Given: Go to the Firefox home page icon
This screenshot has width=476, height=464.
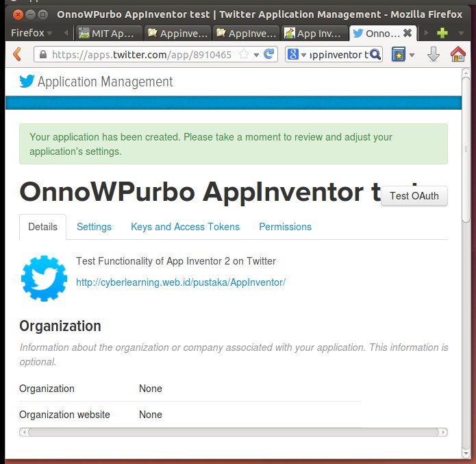Looking at the screenshot, I should pos(458,54).
